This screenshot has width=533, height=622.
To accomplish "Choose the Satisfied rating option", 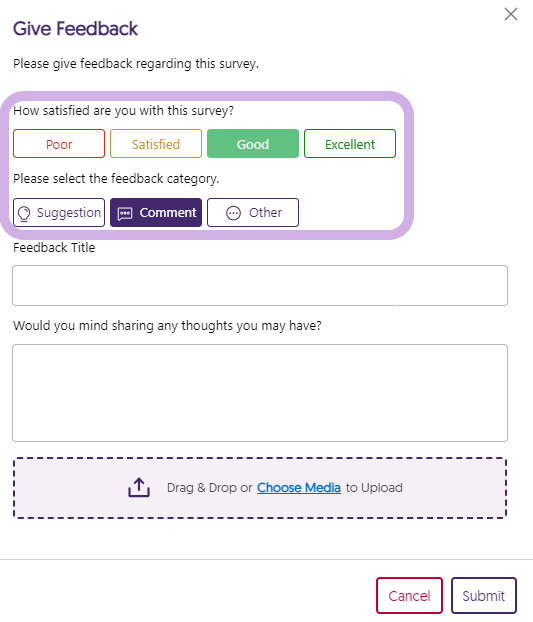I will [x=156, y=144].
